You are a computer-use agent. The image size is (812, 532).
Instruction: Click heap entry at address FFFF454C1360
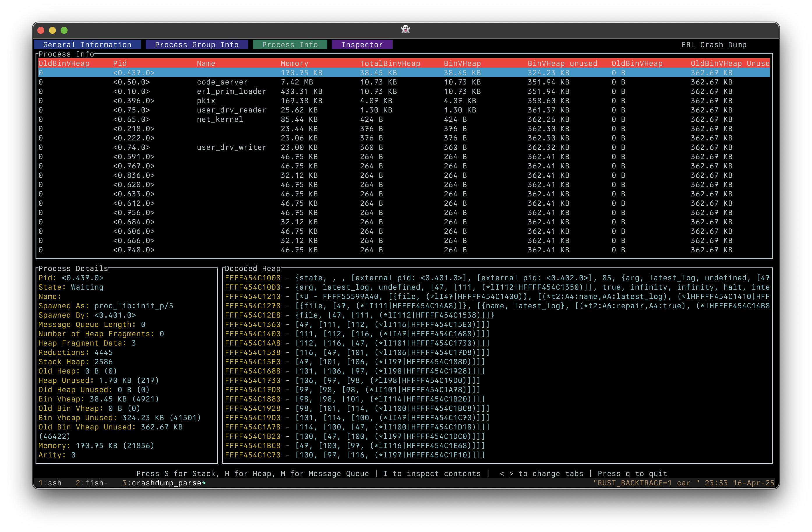tap(253, 325)
